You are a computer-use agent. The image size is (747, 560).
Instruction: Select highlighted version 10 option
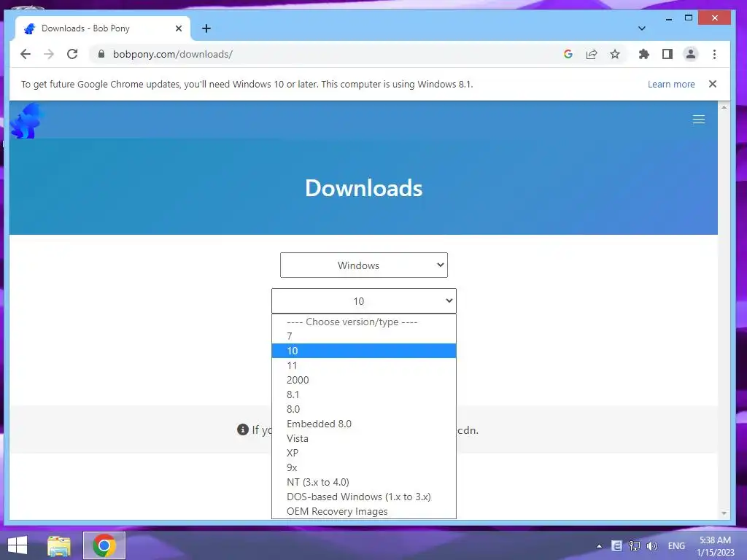tap(364, 351)
